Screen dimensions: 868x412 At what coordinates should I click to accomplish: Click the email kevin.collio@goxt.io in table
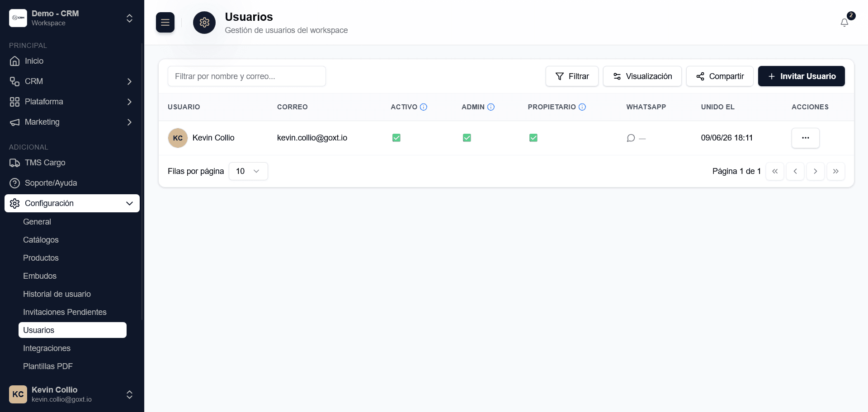312,138
